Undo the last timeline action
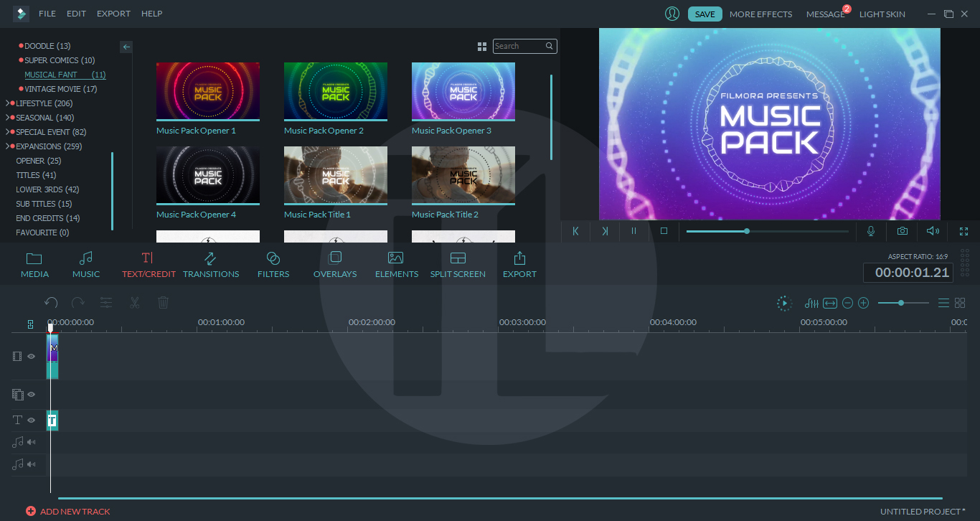 (51, 303)
